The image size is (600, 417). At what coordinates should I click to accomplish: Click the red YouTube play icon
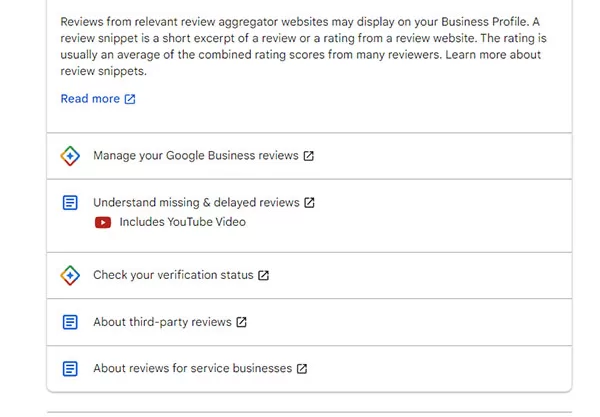[103, 222]
